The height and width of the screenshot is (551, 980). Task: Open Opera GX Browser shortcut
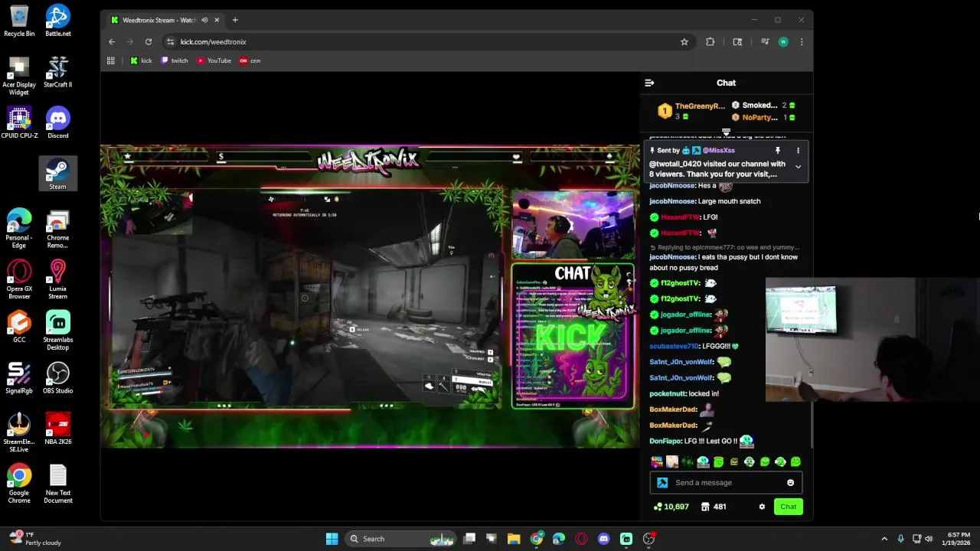pos(19,279)
